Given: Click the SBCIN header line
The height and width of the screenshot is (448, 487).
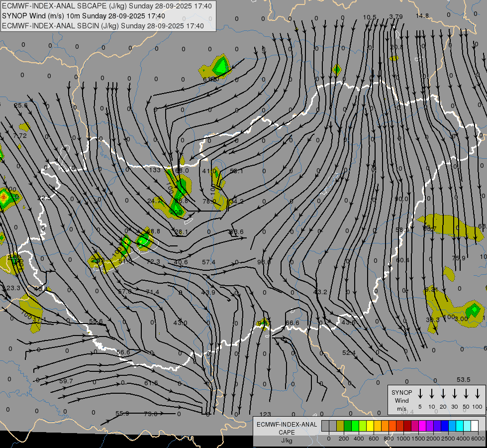Looking at the screenshot, I should coord(103,26).
